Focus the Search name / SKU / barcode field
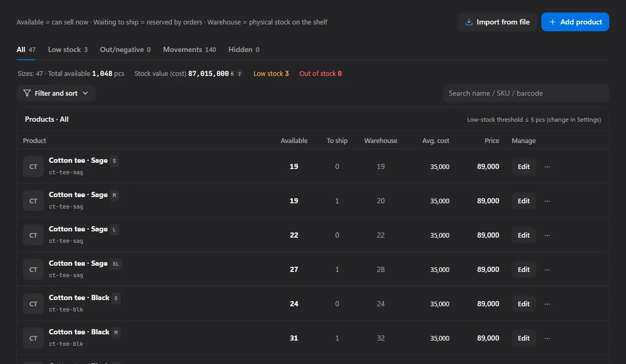 pyautogui.click(x=526, y=93)
